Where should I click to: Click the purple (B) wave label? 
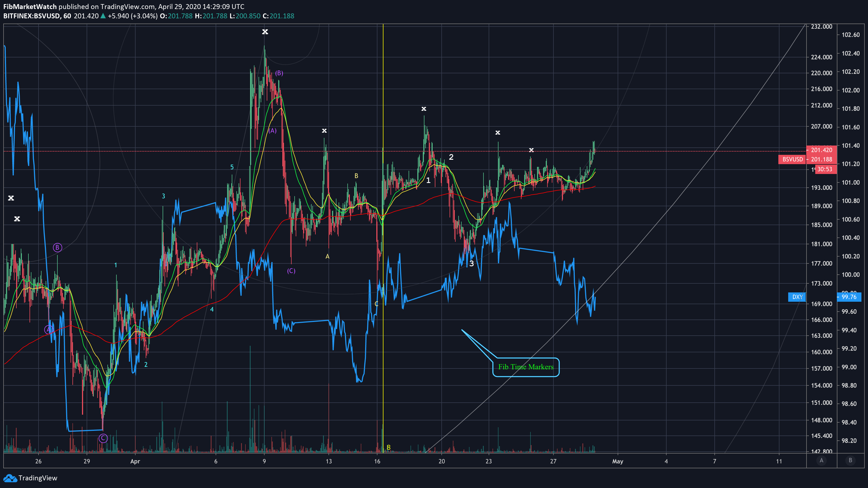click(279, 73)
